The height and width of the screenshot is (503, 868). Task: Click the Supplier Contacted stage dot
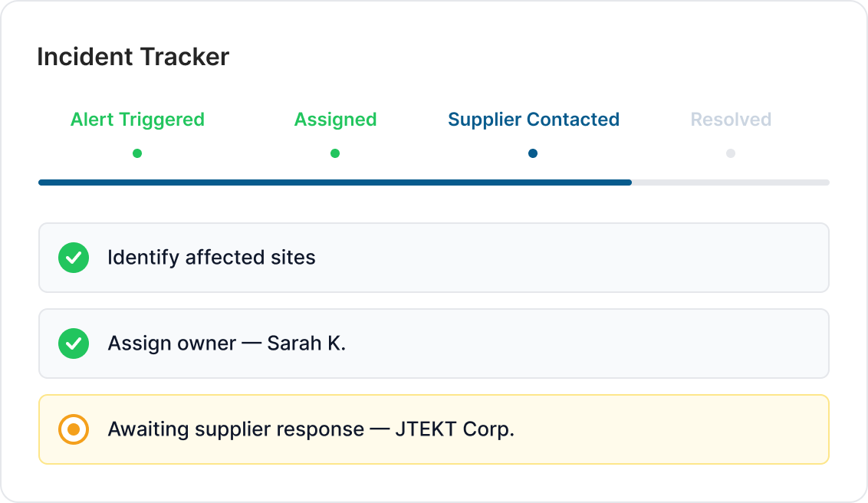(x=533, y=153)
